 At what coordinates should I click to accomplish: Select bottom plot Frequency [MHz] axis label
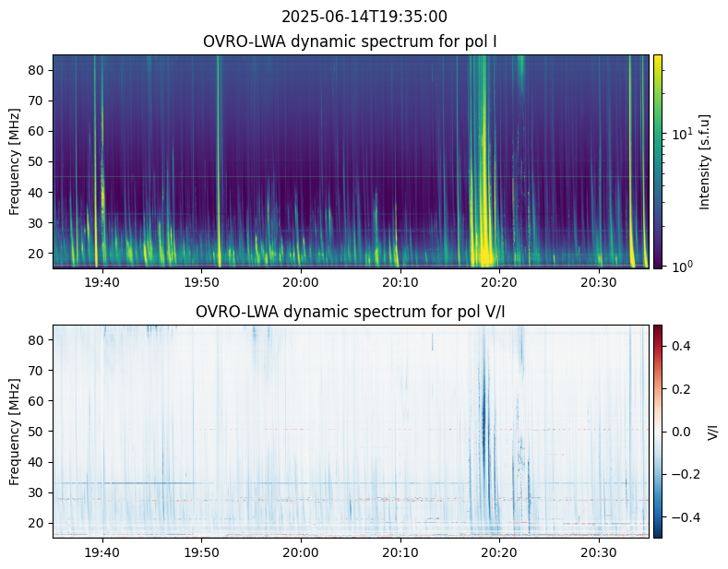15,431
